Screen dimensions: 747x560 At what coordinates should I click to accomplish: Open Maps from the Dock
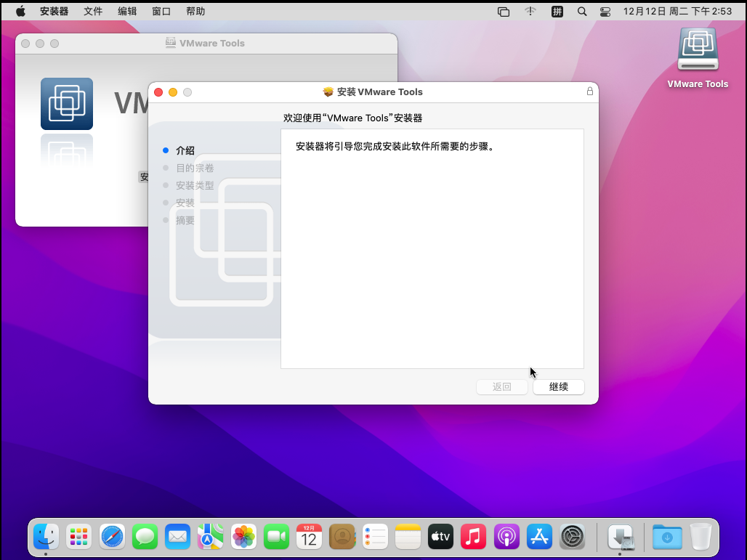tap(211, 536)
